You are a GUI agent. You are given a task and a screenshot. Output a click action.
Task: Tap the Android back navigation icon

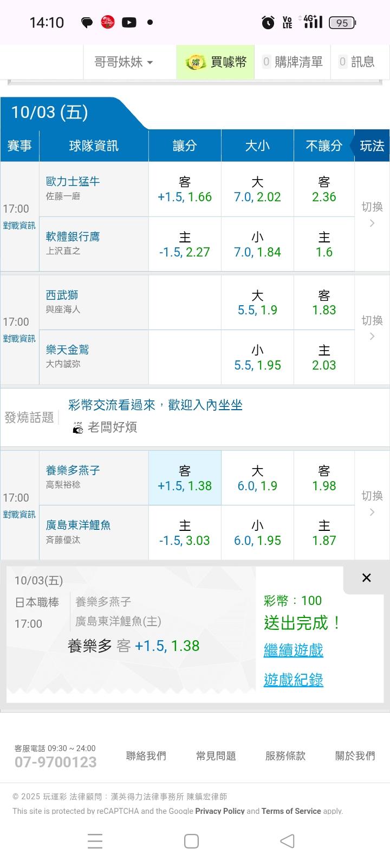pos(287,841)
